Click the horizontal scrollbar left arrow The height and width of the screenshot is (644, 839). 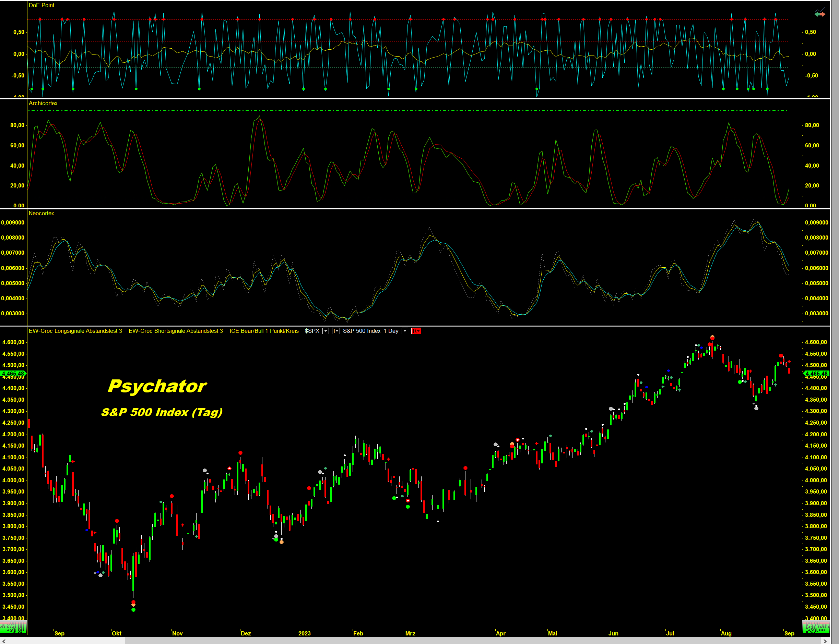pyautogui.click(x=4, y=641)
